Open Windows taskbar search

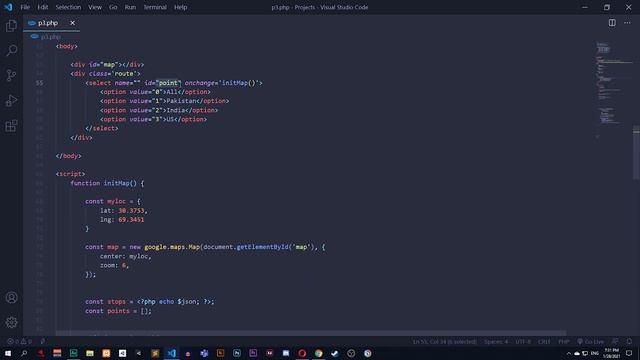click(24, 353)
